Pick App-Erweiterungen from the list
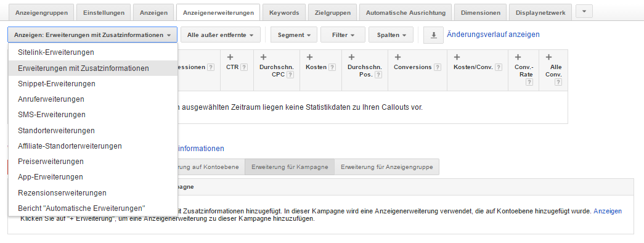This screenshot has width=644, height=243. pyautogui.click(x=93, y=177)
